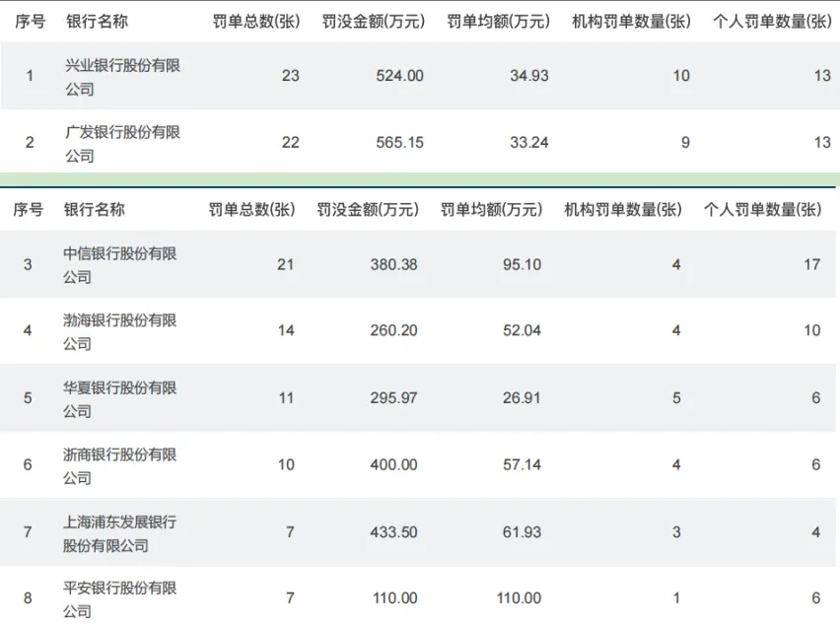The width and height of the screenshot is (840, 629).
Task: Click fine amount 565.15 cell
Action: click(x=399, y=143)
